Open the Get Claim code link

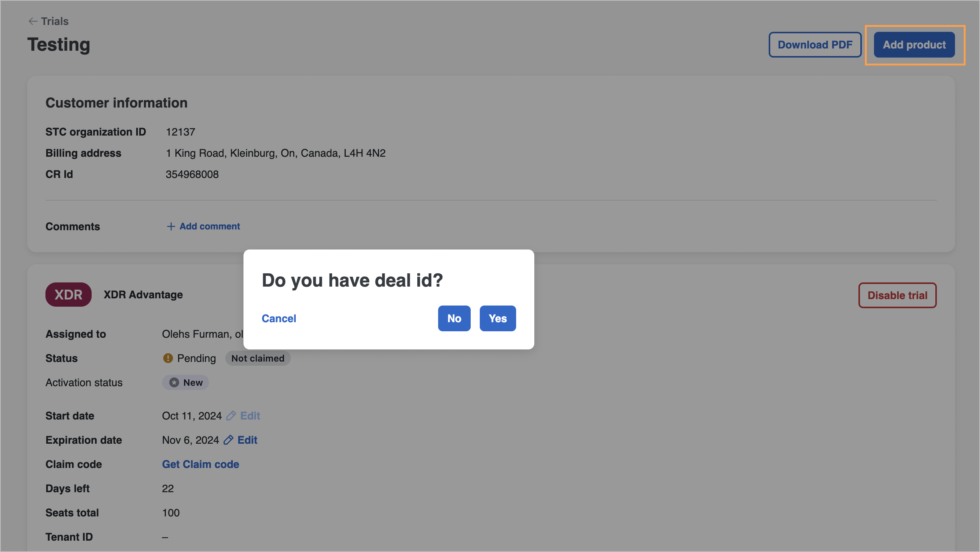[200, 465]
